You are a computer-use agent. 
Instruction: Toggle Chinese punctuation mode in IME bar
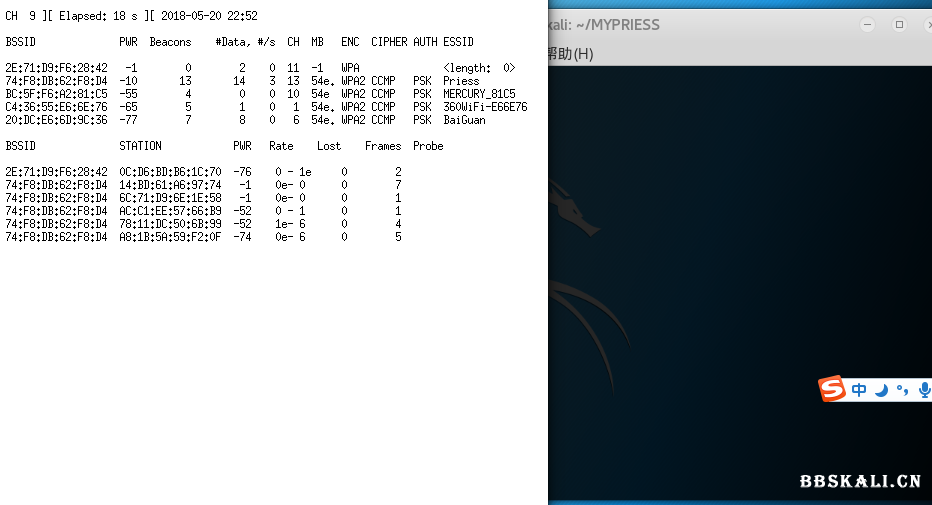click(x=902, y=390)
